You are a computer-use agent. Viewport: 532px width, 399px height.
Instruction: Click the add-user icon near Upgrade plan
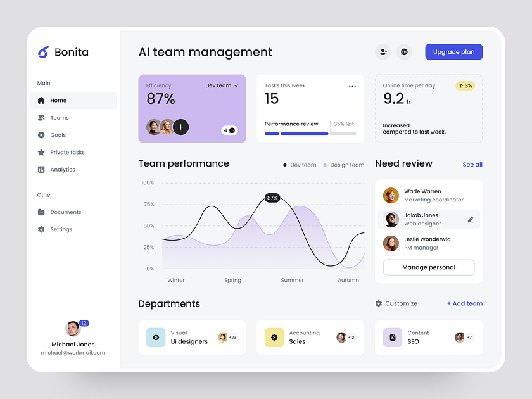click(383, 51)
